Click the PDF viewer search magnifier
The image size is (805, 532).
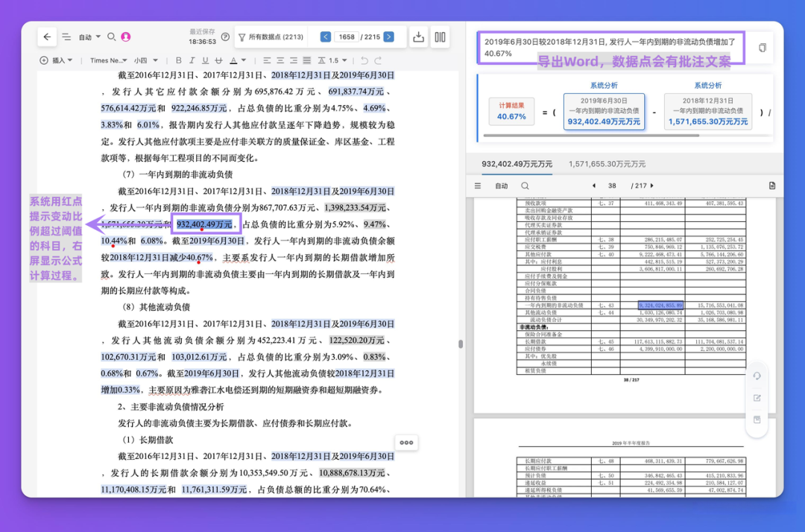(x=525, y=186)
